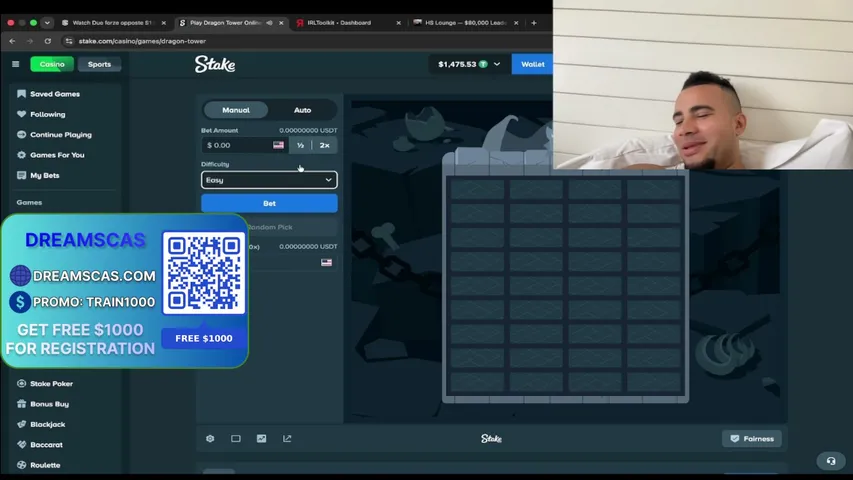Open the live support headset icon
This screenshot has width=853, height=480.
[831, 461]
